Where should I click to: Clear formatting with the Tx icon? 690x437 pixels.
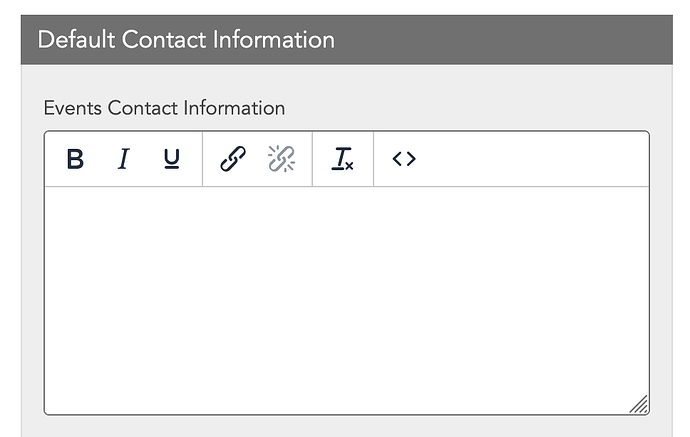pos(342,159)
